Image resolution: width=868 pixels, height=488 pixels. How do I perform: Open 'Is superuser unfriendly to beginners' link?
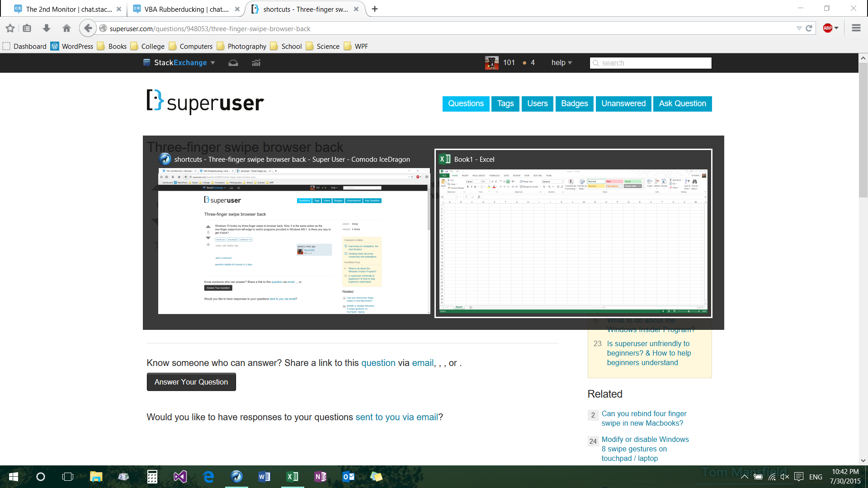click(x=649, y=353)
